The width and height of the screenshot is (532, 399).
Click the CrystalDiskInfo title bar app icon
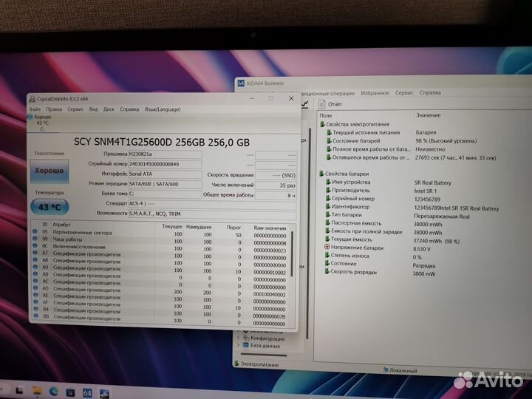click(33, 99)
